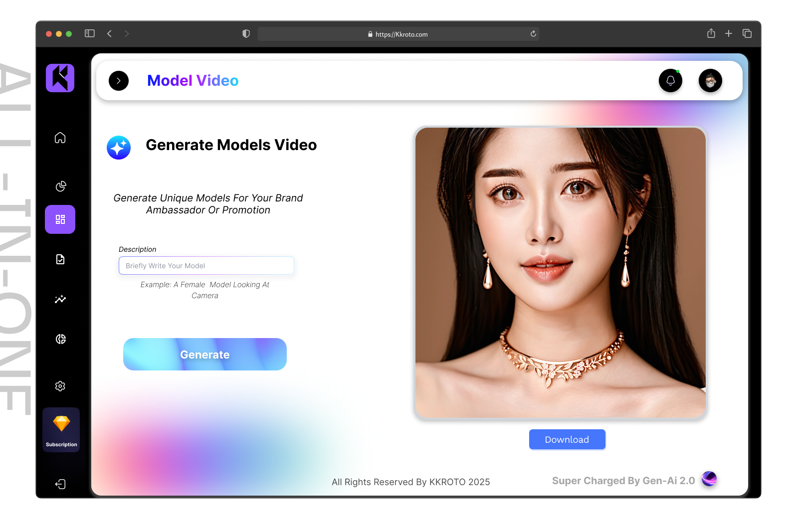Click the browser Share icon
The width and height of the screenshot is (790, 532).
[711, 33]
